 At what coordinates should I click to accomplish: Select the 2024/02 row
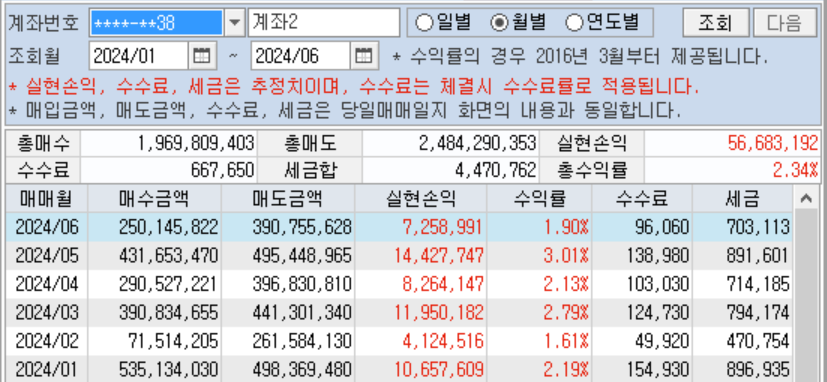(x=399, y=341)
